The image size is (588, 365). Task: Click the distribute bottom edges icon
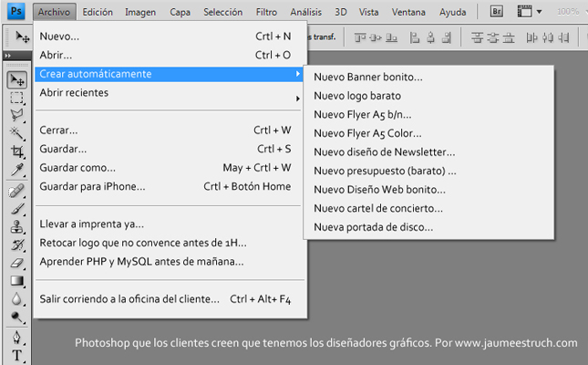(x=509, y=37)
